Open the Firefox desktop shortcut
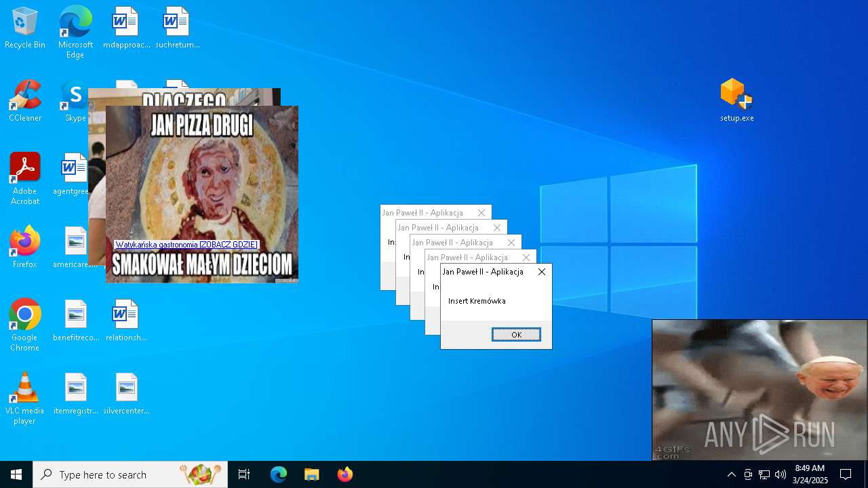The height and width of the screenshot is (488, 868). pos(25,247)
